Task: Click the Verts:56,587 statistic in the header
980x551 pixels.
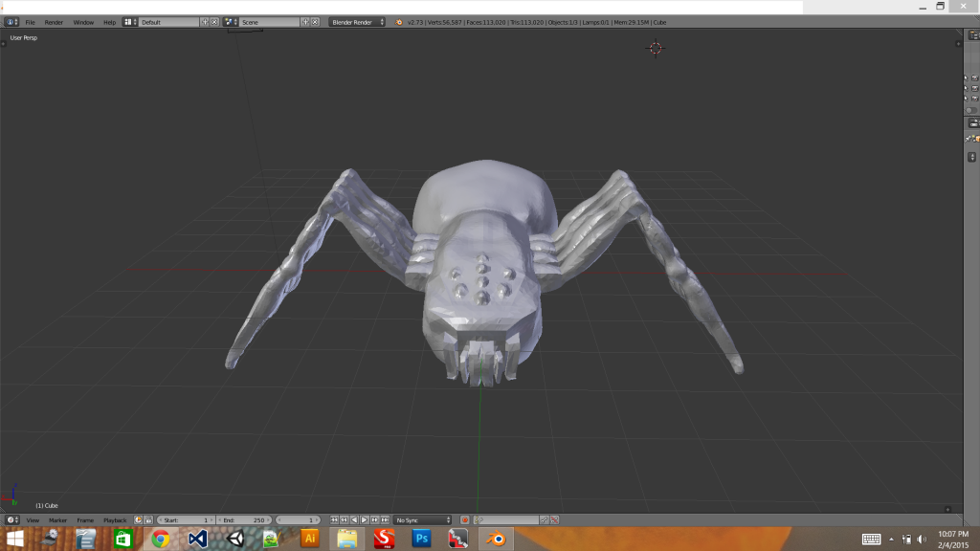Action: pyautogui.click(x=444, y=22)
